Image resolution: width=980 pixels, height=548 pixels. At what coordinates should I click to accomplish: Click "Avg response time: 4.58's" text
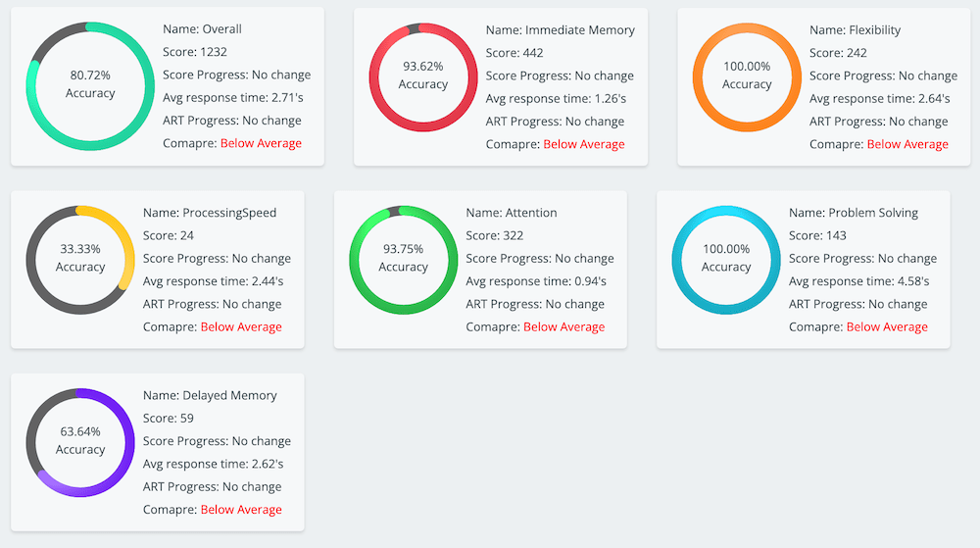(858, 281)
